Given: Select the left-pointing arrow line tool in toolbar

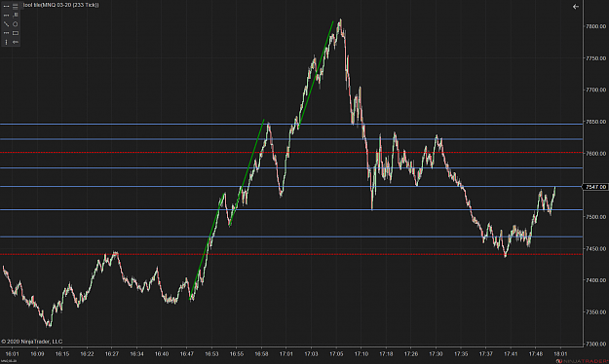Looking at the screenshot, I should click(16, 42).
